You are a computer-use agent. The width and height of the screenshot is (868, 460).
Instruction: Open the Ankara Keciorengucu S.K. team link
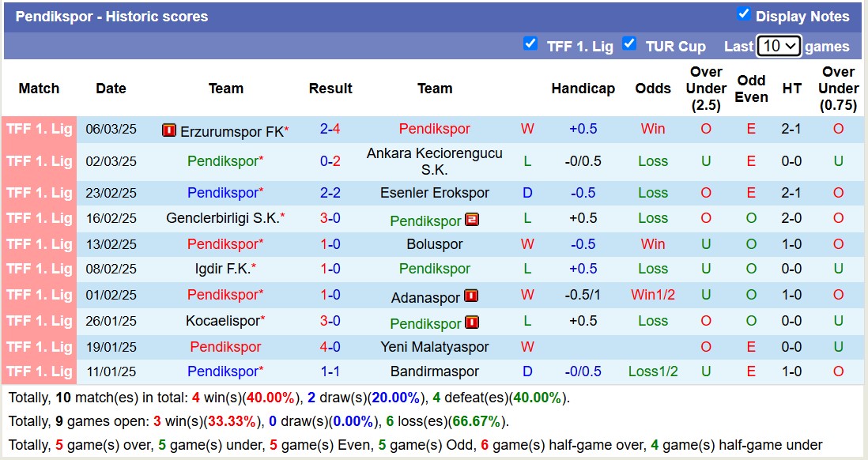(435, 160)
